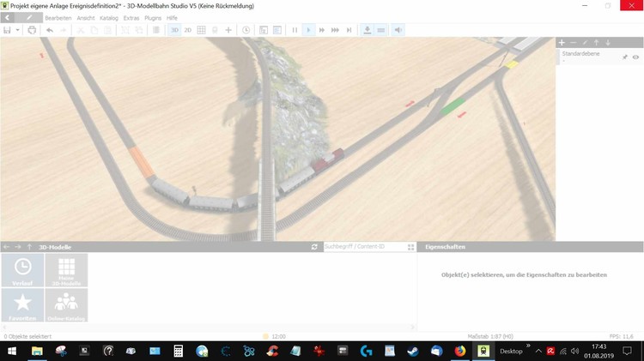Open the Extras menu
The width and height of the screenshot is (644, 361).
(131, 18)
